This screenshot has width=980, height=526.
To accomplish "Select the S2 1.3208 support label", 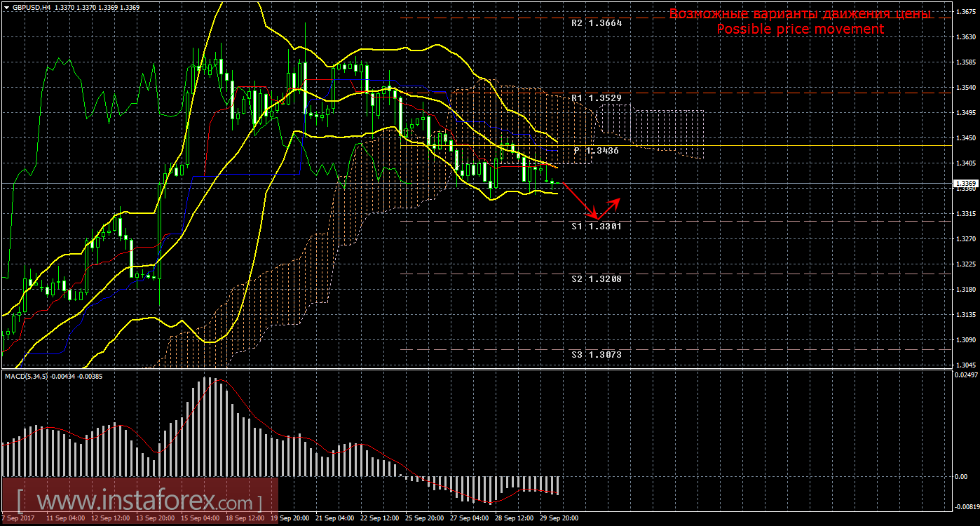I will coord(596,278).
